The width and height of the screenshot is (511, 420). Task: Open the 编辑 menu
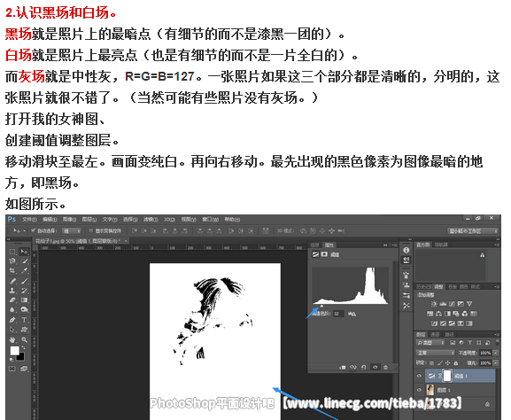(x=50, y=220)
